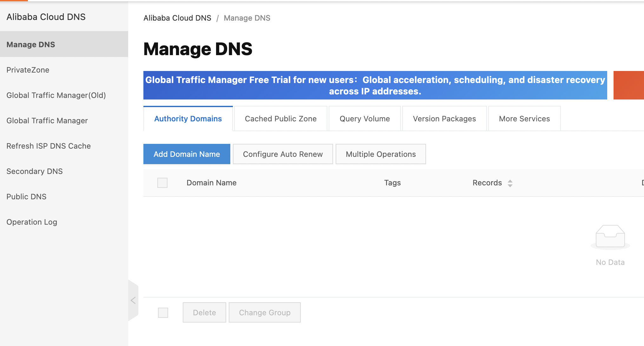Image resolution: width=644 pixels, height=346 pixels.
Task: Tick the checkbox beside the Delete button
Action: click(x=163, y=313)
